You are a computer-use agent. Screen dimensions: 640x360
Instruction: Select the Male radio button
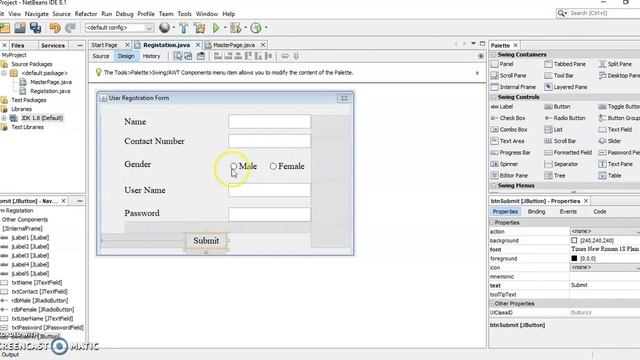point(244,166)
